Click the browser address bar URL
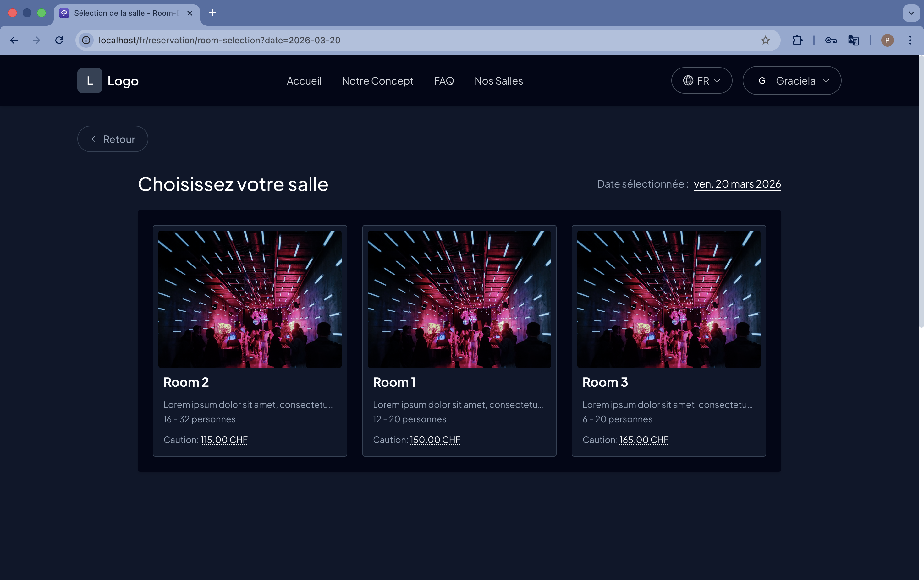The image size is (924, 580). pyautogui.click(x=219, y=40)
